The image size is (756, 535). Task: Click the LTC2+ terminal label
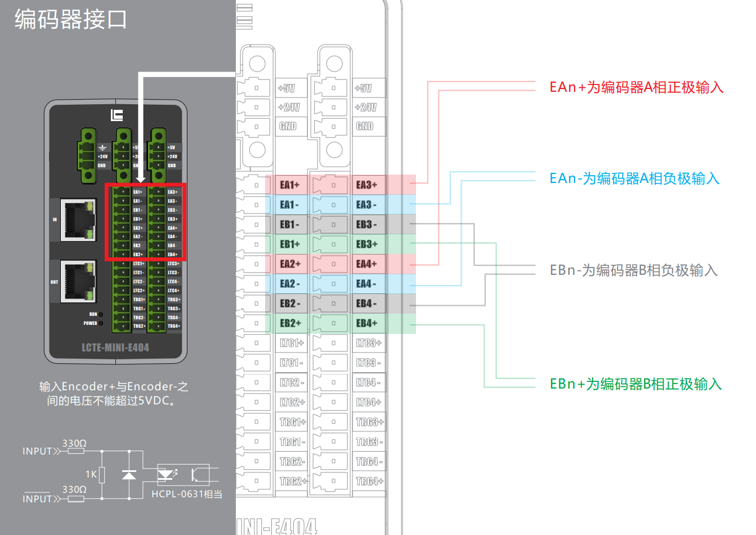coord(292,402)
